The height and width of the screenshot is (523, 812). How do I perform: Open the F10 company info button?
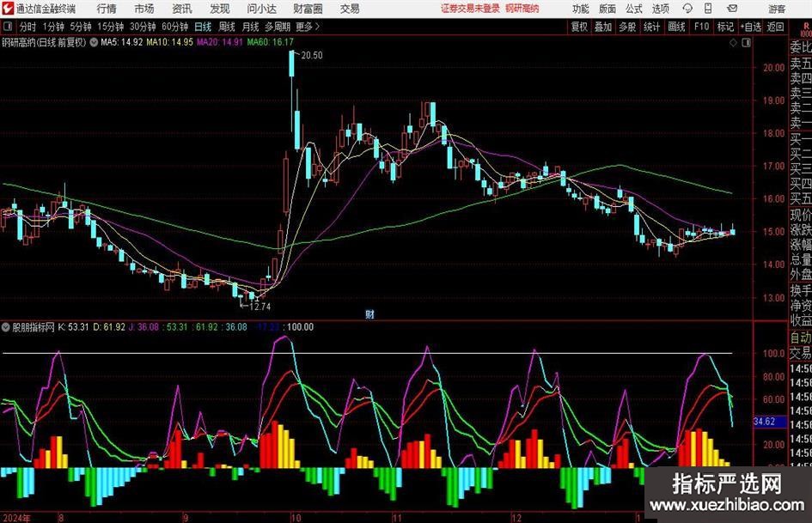(x=701, y=27)
